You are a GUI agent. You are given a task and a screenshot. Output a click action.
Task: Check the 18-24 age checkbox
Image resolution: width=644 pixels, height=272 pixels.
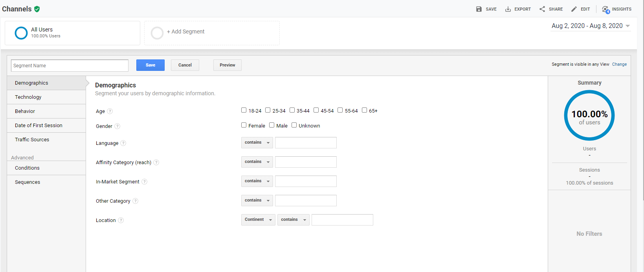pos(244,110)
